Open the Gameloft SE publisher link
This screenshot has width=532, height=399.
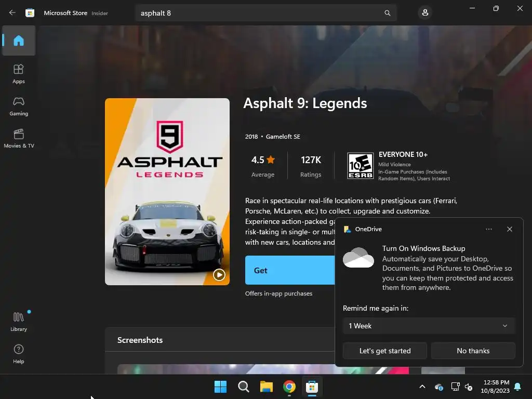(283, 137)
